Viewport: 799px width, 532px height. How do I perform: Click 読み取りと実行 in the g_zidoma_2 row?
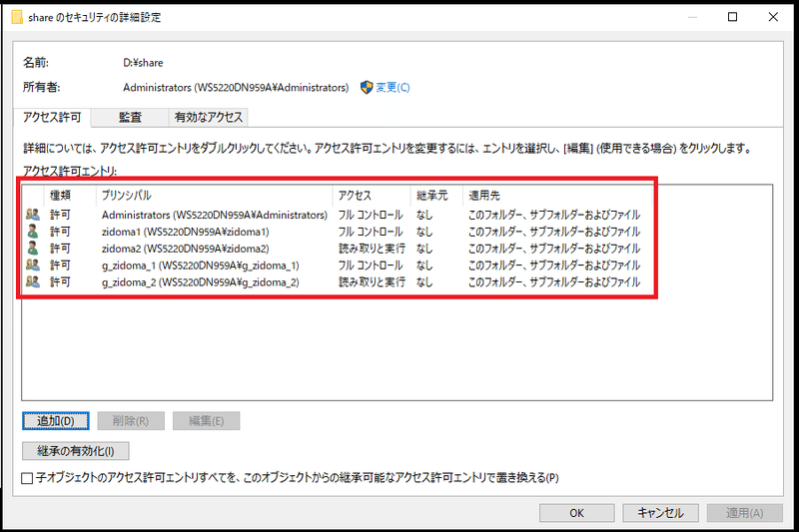pos(372,282)
